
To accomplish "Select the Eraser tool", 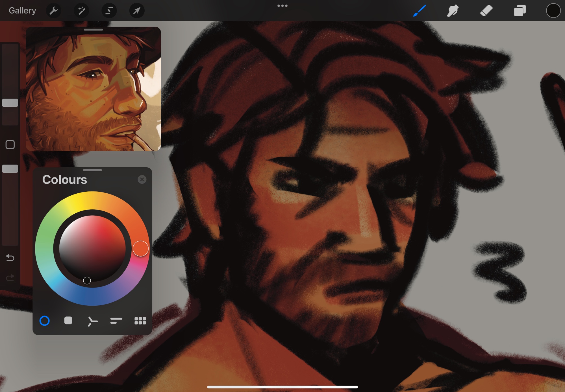I will [486, 11].
